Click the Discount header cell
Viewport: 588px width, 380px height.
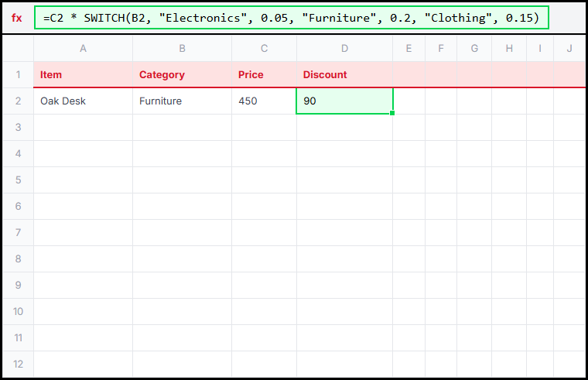(x=344, y=75)
